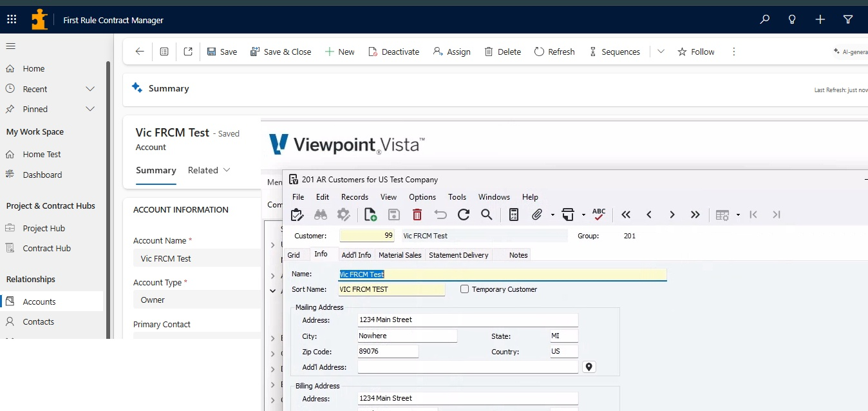This screenshot has width=868, height=411.
Task: Click the Vista paperclip attachment icon
Action: click(x=537, y=215)
